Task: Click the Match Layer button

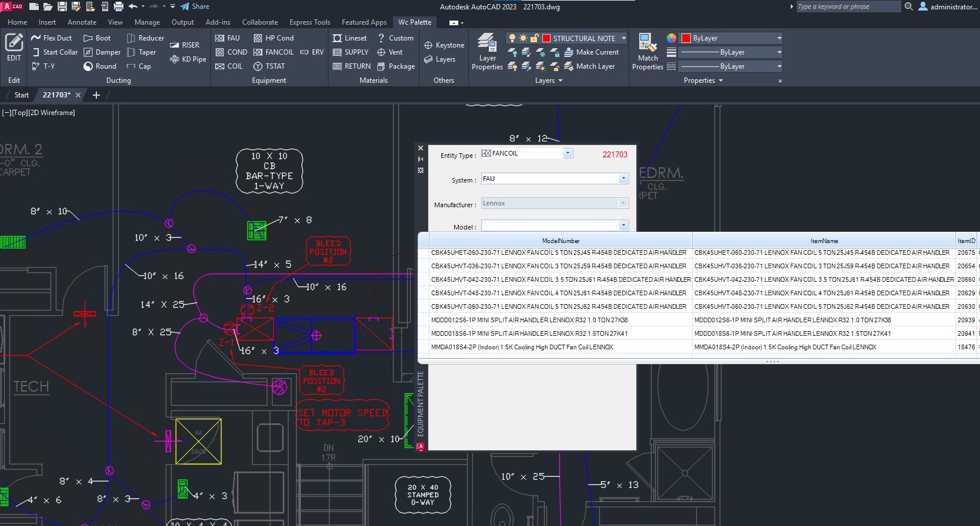Action: click(x=589, y=66)
